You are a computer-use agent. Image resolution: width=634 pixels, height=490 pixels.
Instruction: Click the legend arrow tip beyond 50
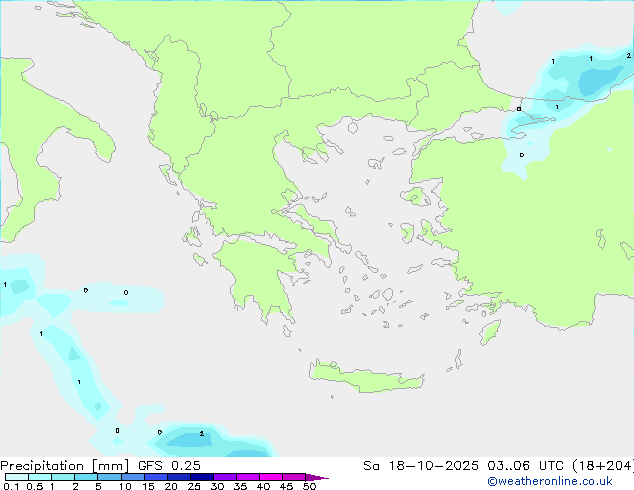tap(317, 477)
